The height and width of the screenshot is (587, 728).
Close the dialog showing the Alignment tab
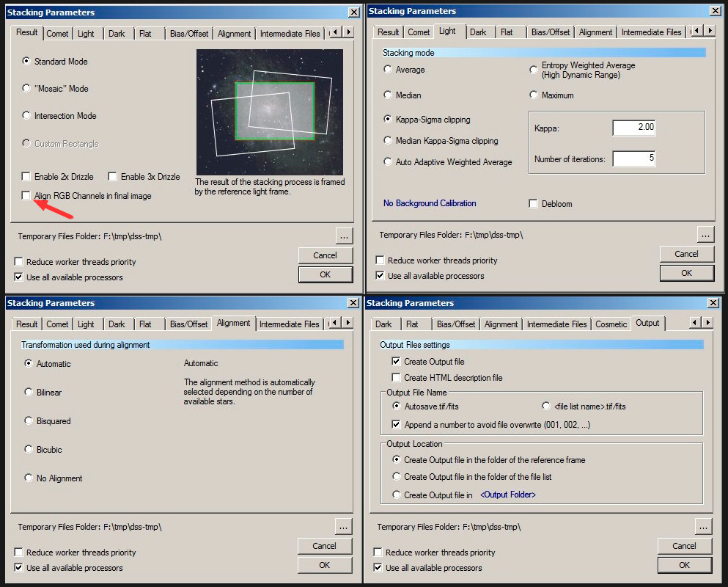click(350, 303)
